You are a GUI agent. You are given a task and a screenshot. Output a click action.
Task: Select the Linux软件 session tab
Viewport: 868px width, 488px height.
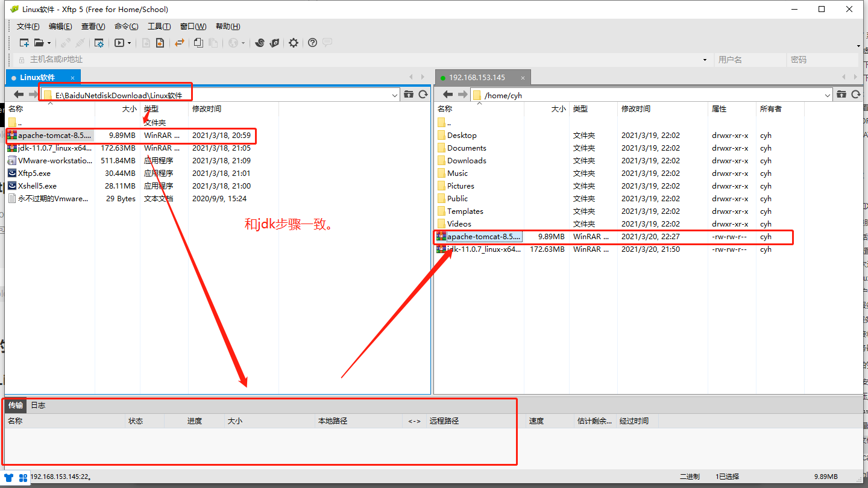(37, 77)
